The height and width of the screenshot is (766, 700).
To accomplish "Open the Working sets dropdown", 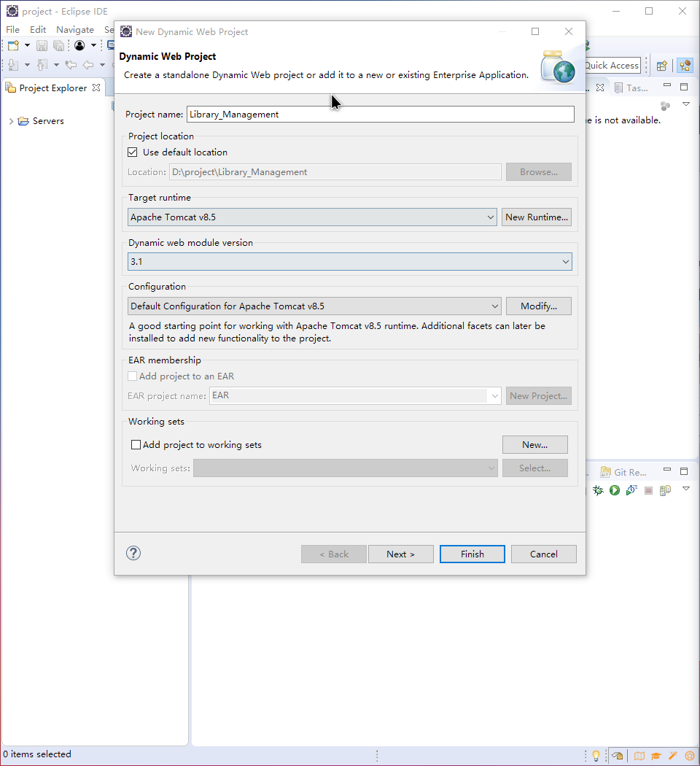I will click(346, 468).
